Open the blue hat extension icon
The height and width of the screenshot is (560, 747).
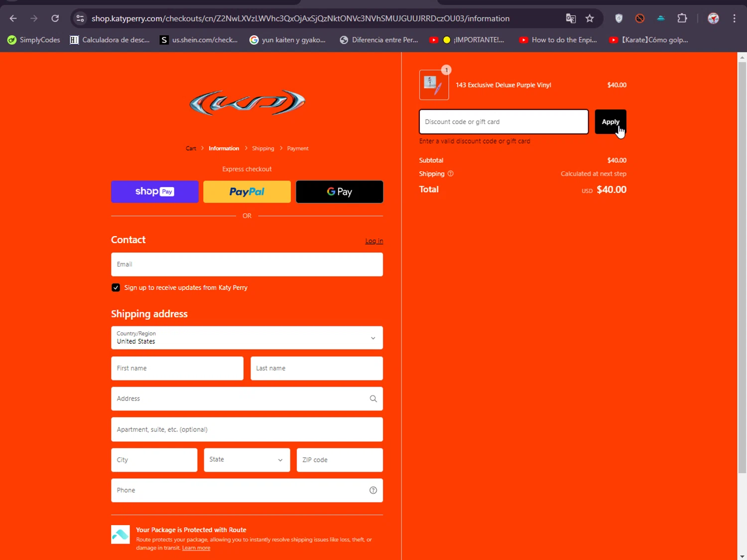[x=661, y=18]
